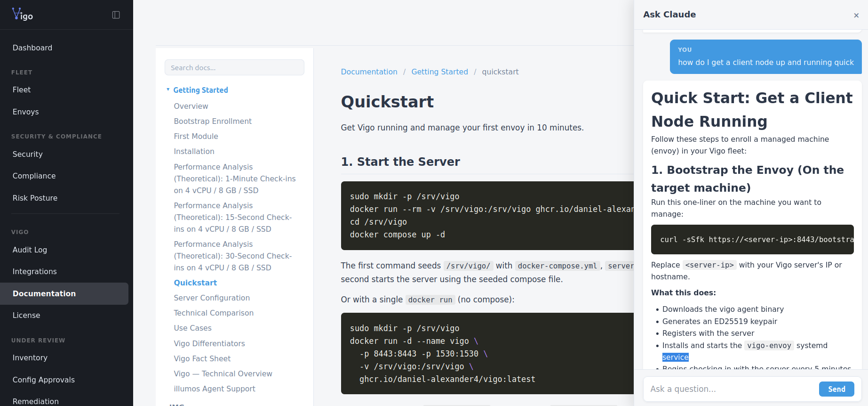Click the highlighted word 'service'

[676, 357]
